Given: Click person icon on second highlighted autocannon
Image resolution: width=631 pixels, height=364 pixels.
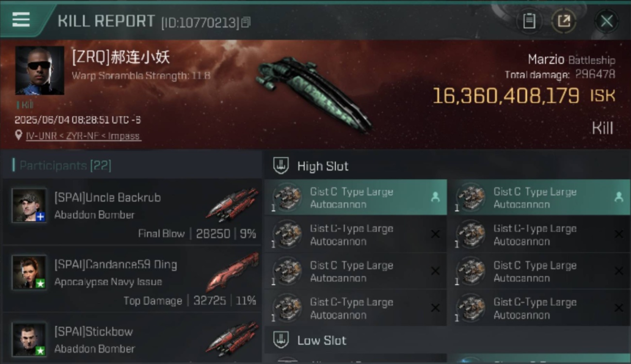Looking at the screenshot, I should (x=618, y=197).
